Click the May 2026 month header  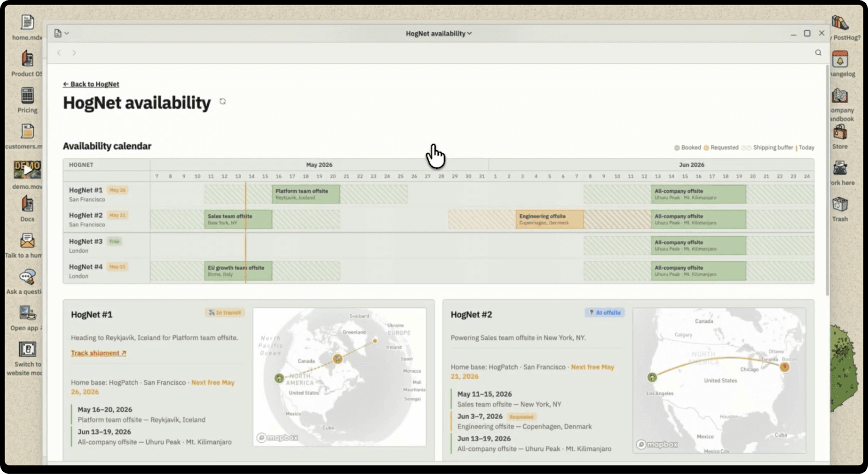pyautogui.click(x=319, y=164)
